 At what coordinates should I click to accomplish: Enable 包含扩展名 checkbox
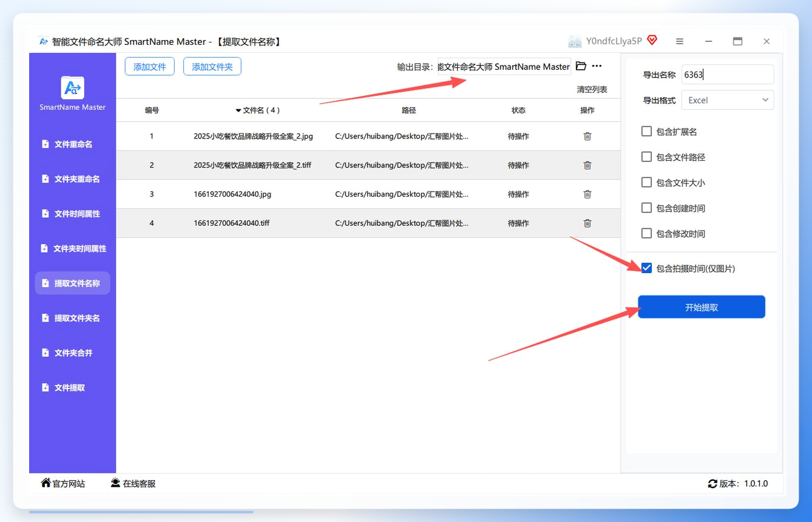coord(646,132)
